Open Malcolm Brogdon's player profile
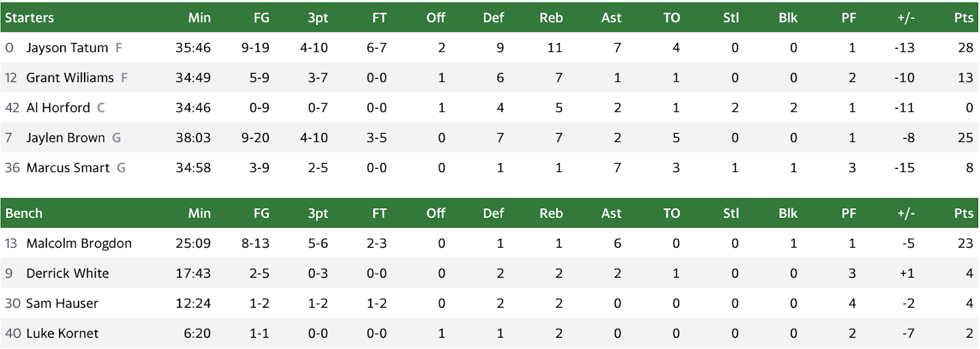 (79, 243)
